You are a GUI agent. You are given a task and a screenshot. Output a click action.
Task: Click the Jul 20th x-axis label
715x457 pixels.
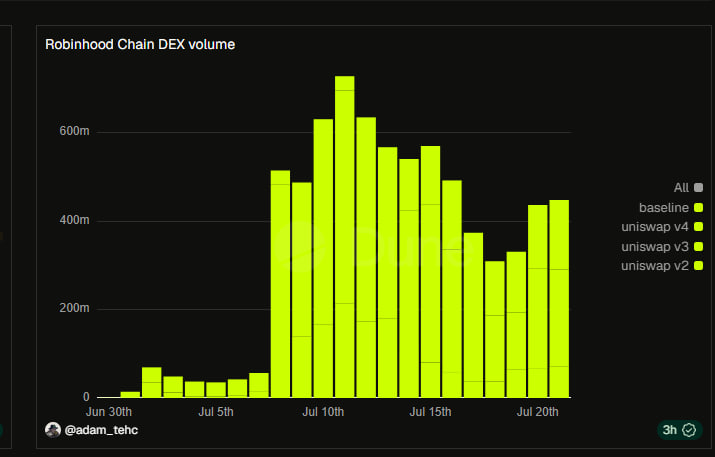click(x=537, y=412)
